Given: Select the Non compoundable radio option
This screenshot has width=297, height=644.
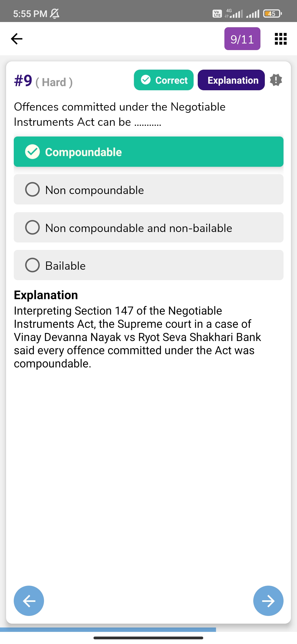Looking at the screenshot, I should pos(148,189).
